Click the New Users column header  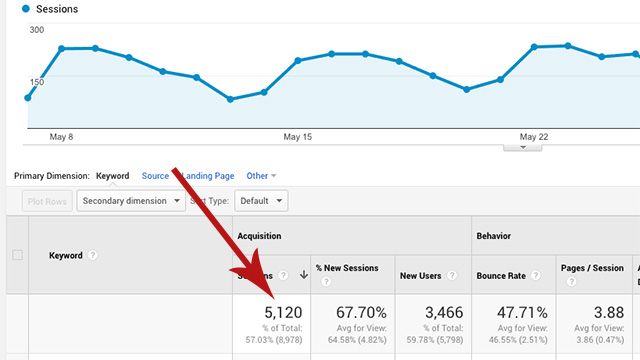tap(420, 276)
